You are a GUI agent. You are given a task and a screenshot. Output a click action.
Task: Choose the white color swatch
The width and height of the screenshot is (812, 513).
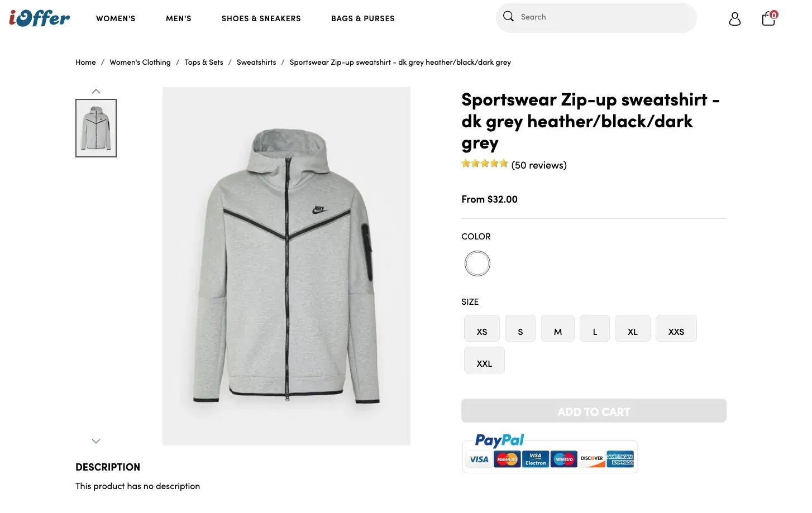click(x=477, y=263)
